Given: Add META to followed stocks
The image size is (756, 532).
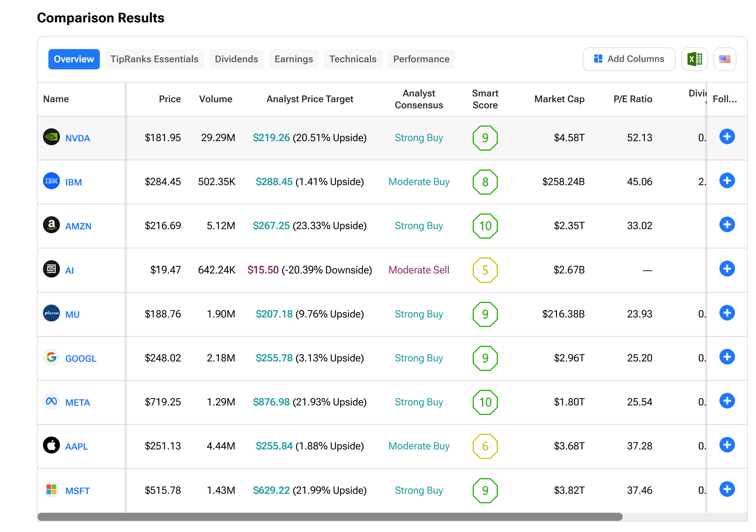Looking at the screenshot, I should pos(727,401).
